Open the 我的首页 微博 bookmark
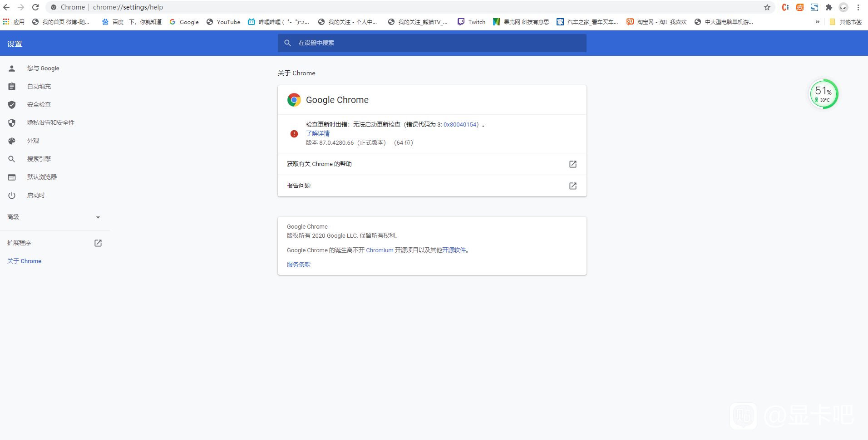This screenshot has width=868, height=440. pos(60,22)
